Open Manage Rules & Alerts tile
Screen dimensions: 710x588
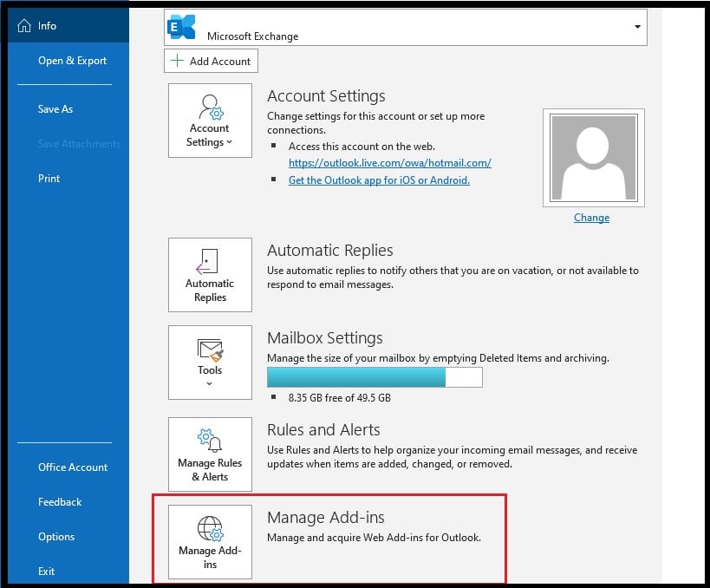click(210, 454)
